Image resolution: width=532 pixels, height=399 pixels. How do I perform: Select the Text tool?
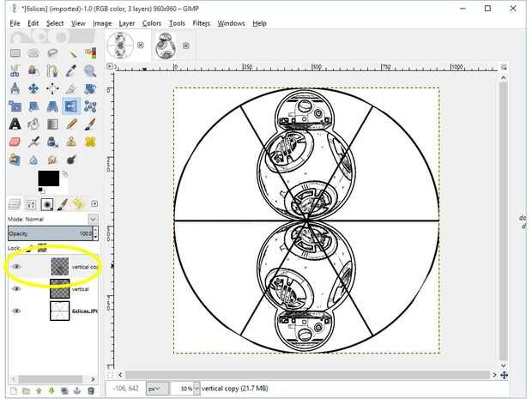[15, 124]
